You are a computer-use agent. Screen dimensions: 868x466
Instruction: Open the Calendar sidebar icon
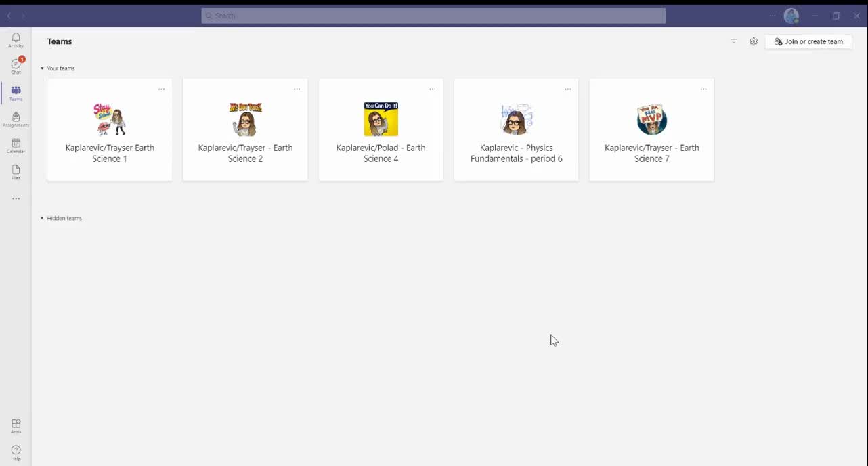point(16,146)
